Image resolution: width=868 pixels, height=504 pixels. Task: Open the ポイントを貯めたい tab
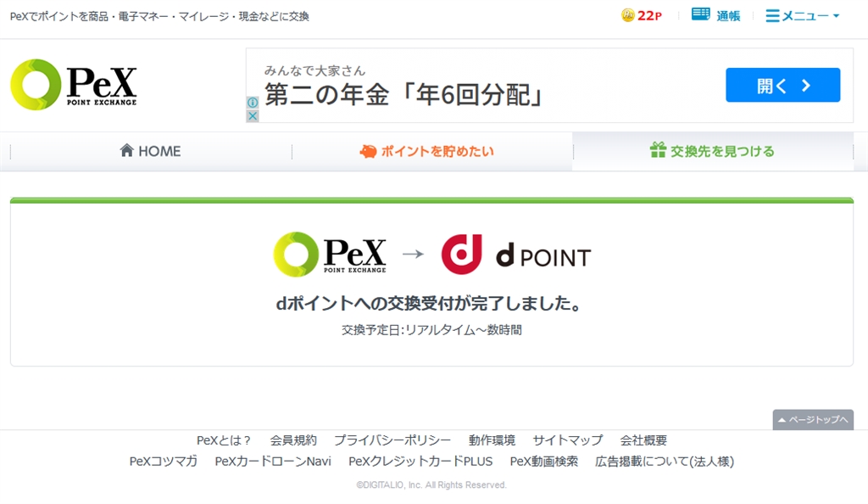coord(432,151)
